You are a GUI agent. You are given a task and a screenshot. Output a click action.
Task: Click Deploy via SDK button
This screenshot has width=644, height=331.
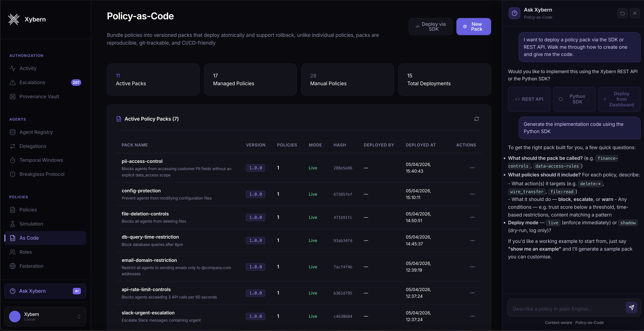pos(430,27)
